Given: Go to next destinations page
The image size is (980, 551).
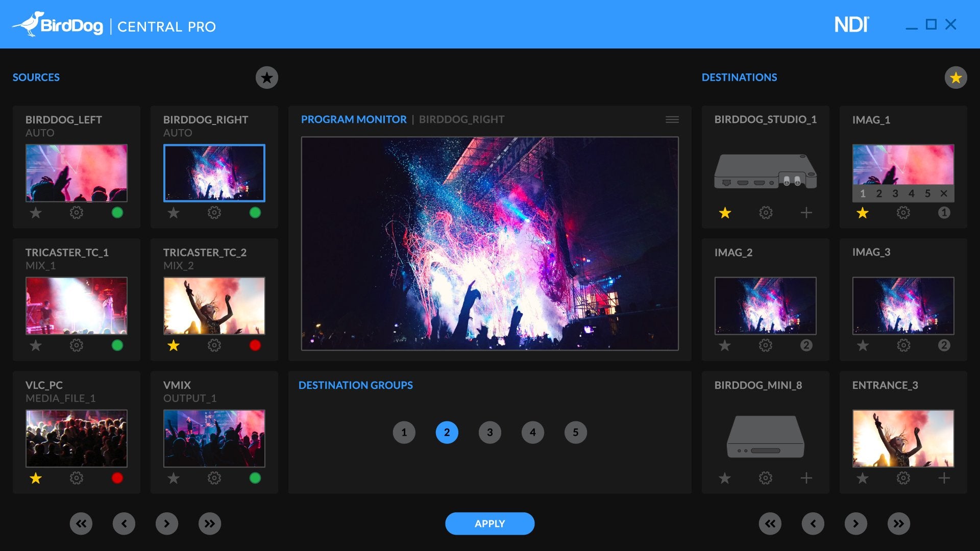Looking at the screenshot, I should pyautogui.click(x=856, y=523).
